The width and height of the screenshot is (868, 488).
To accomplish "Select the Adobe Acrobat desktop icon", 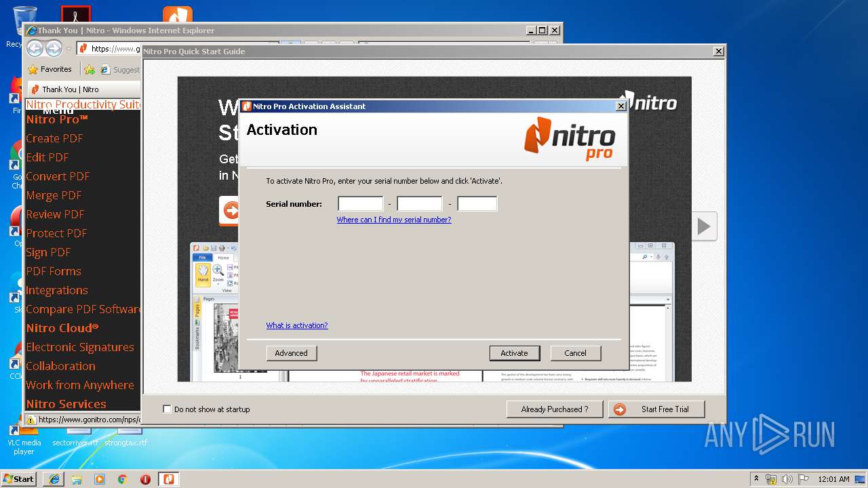I will (75, 14).
